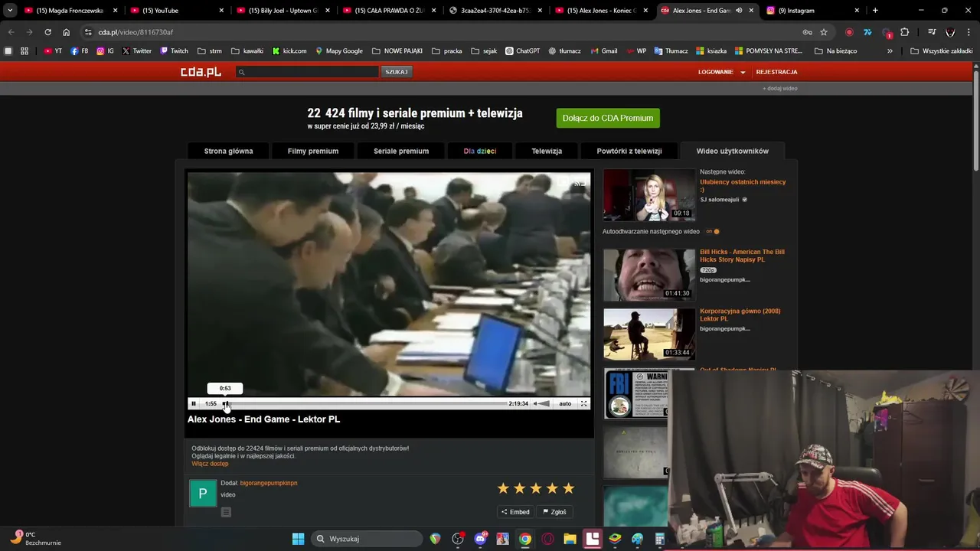The width and height of the screenshot is (980, 551).
Task: Open the YT bookmark
Action: [53, 51]
